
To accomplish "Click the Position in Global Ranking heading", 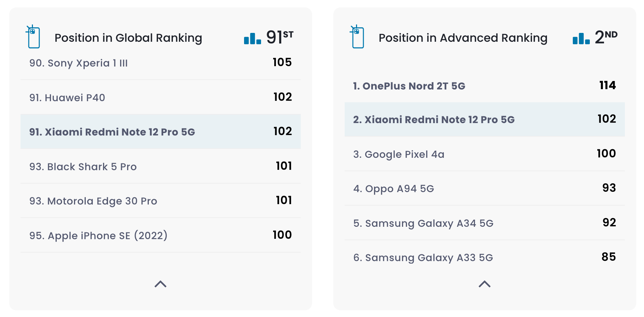I will [x=128, y=38].
